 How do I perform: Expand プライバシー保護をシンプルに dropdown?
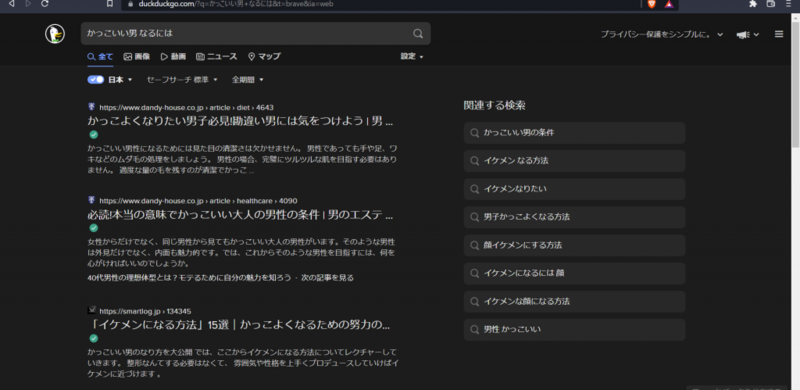tap(662, 35)
